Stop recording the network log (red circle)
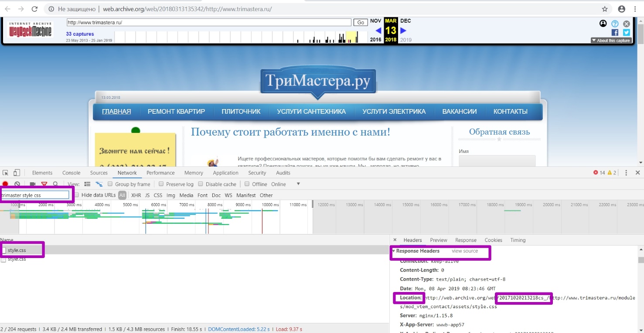 coord(6,184)
